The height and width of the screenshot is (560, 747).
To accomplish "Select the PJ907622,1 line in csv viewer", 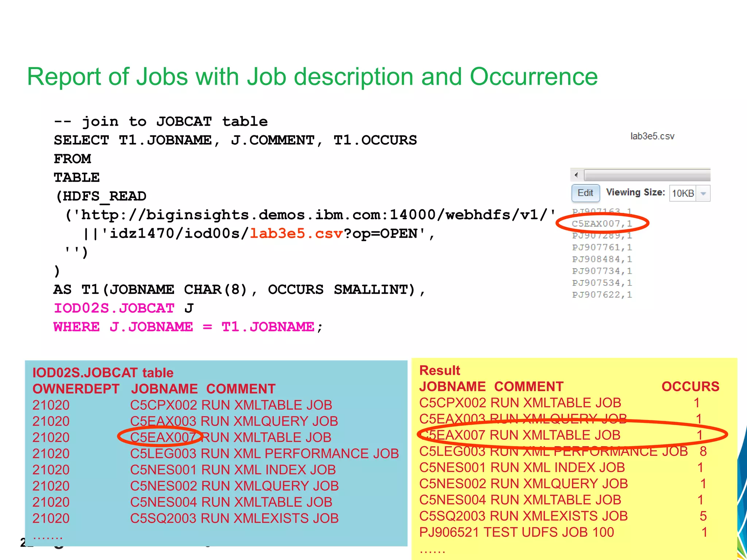I will pyautogui.click(x=602, y=295).
